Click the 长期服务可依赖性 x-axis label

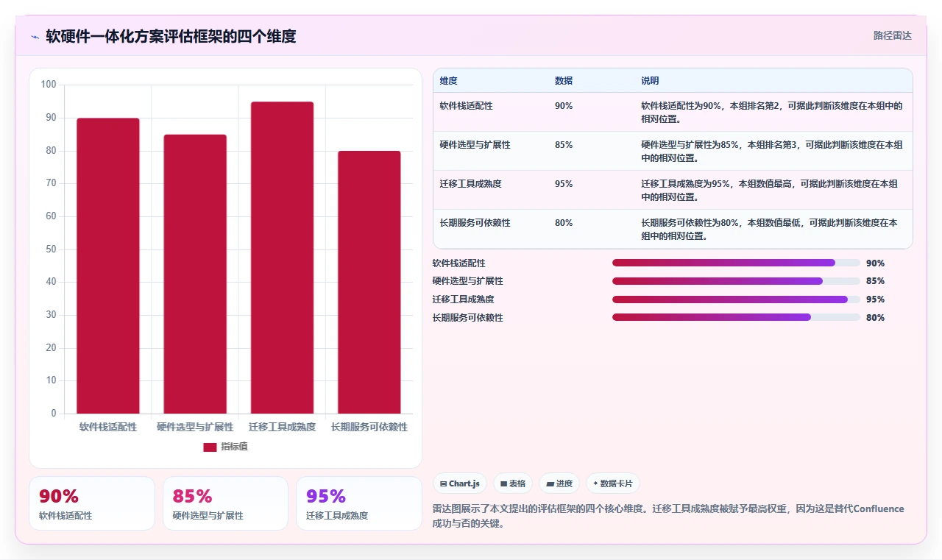click(x=369, y=427)
